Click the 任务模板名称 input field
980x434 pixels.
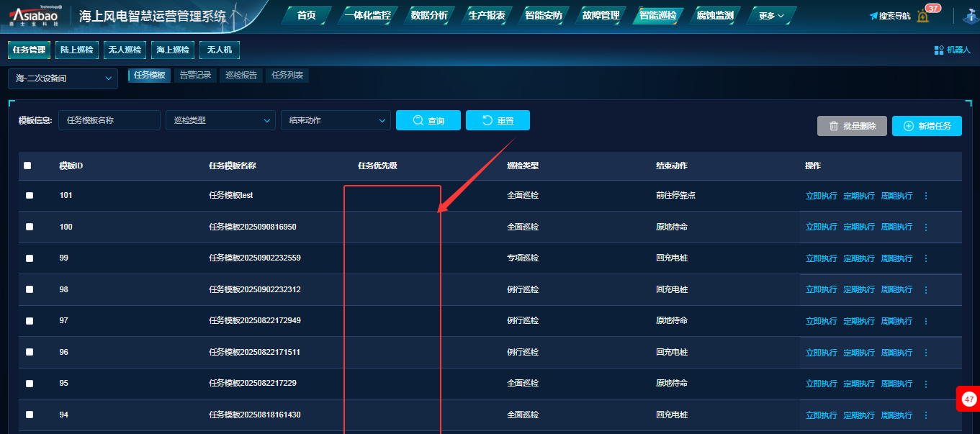pyautogui.click(x=109, y=120)
